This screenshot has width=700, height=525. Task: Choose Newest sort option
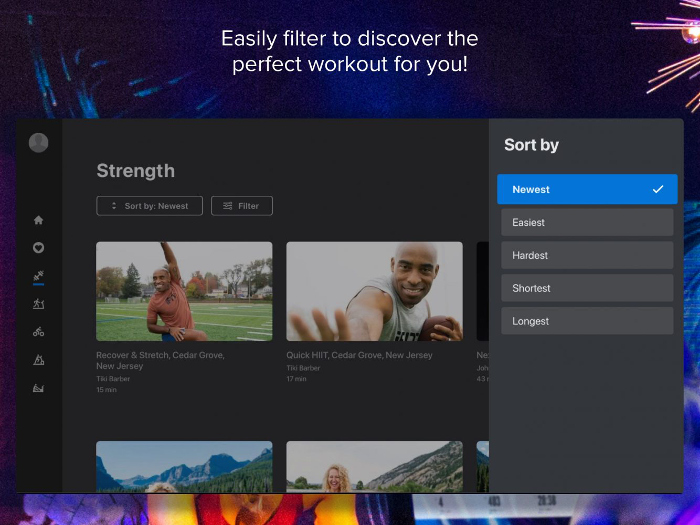(x=587, y=189)
